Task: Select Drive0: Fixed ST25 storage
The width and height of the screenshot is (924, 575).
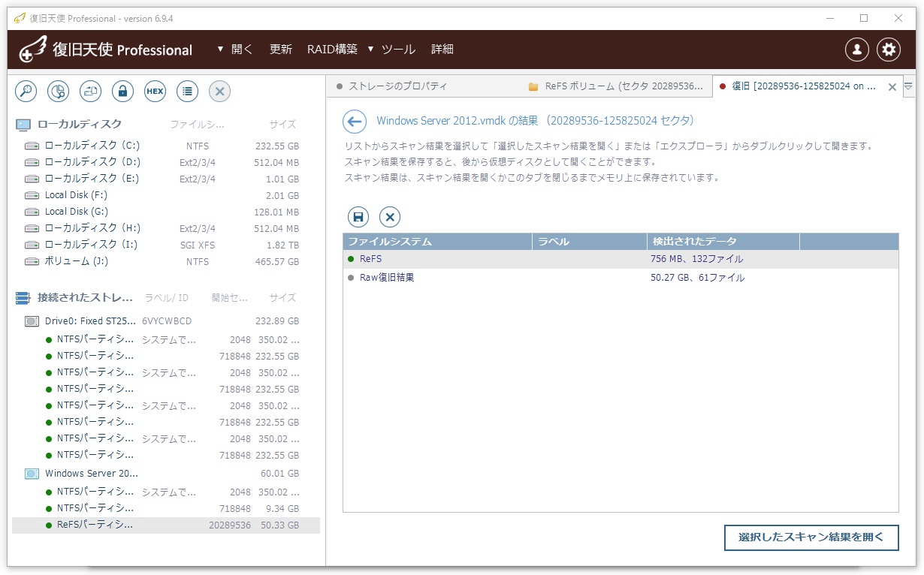Action: click(x=166, y=321)
